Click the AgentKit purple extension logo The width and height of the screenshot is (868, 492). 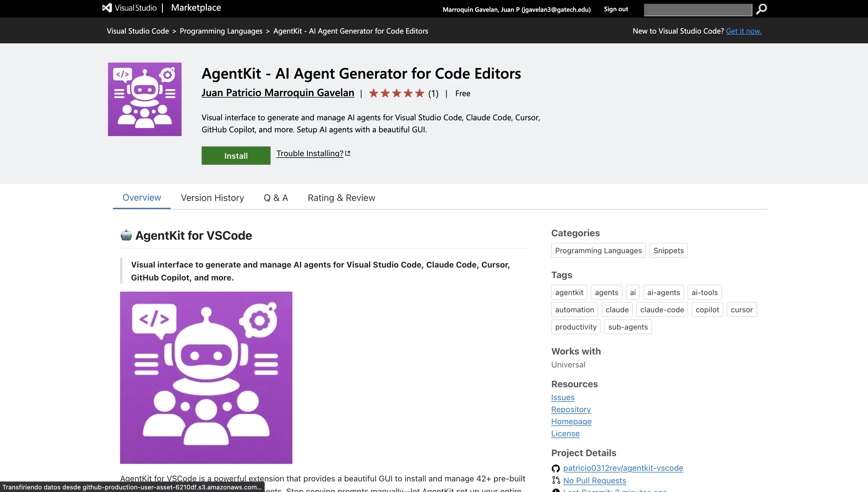(145, 99)
